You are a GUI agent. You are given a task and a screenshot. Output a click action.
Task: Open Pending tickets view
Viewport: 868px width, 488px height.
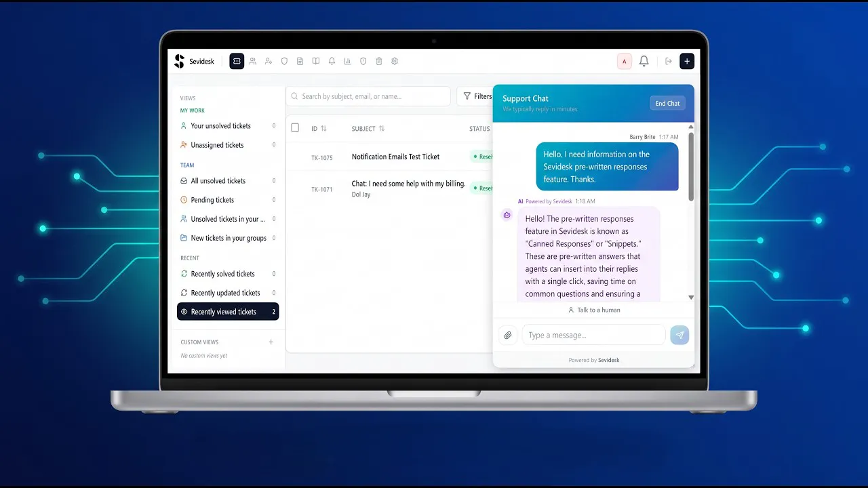(228, 200)
